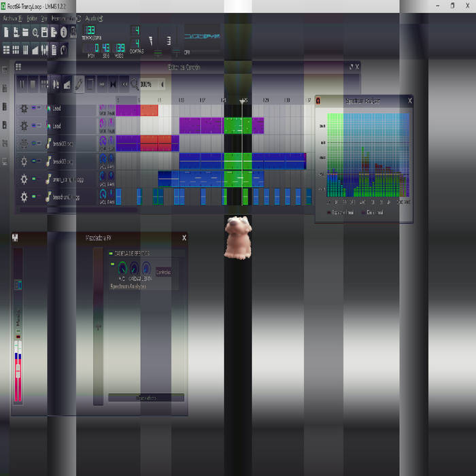This screenshot has width=476, height=476.
Task: Open gear settings for bassdrum track
Action: 24,197
